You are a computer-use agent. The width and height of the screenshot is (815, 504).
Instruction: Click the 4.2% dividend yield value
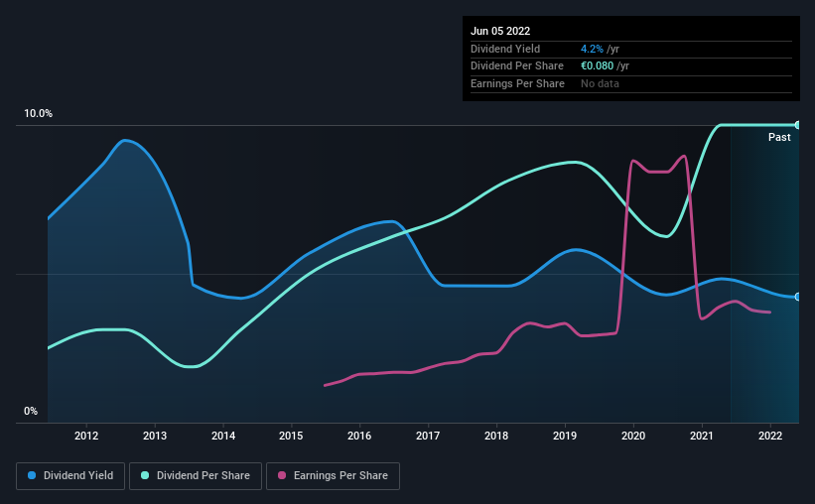[592, 49]
